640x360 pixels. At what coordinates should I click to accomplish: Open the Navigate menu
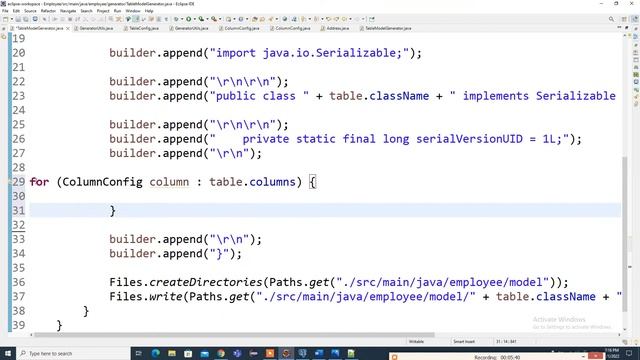coord(68,11)
